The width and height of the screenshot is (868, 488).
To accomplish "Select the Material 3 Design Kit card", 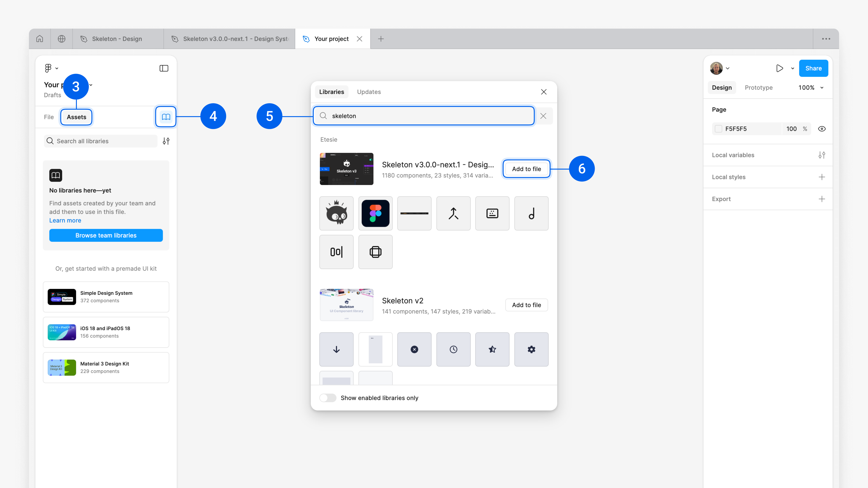I will pyautogui.click(x=106, y=367).
